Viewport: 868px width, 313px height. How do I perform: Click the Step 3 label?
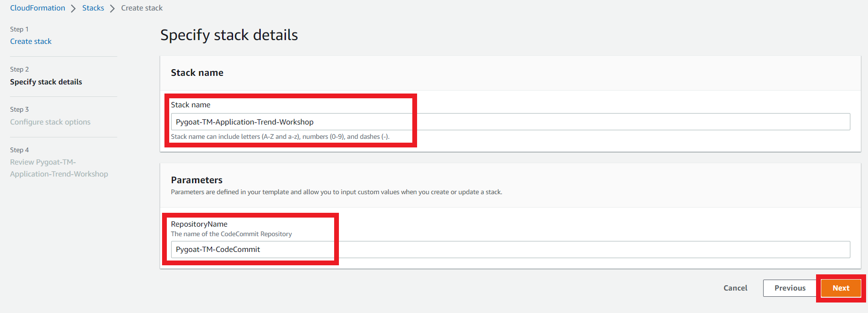[x=20, y=109]
